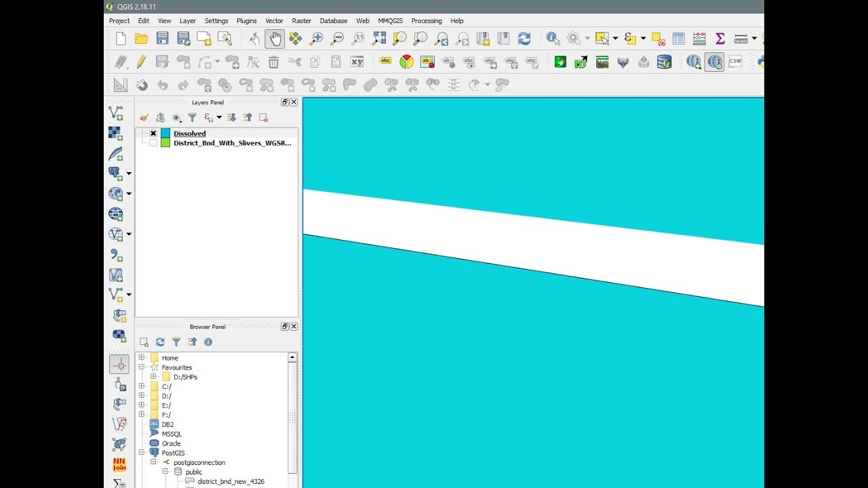Image resolution: width=868 pixels, height=488 pixels.
Task: Activate the Identify Features tool
Action: (x=553, y=39)
